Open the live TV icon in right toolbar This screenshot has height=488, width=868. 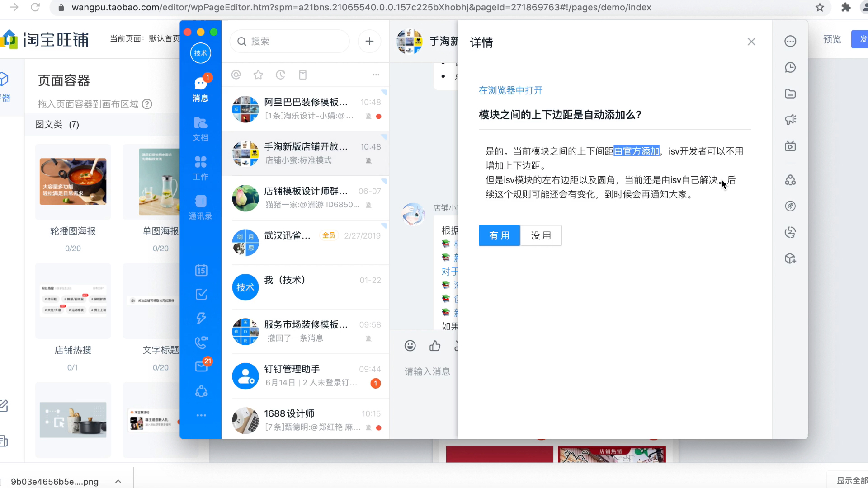(790, 146)
